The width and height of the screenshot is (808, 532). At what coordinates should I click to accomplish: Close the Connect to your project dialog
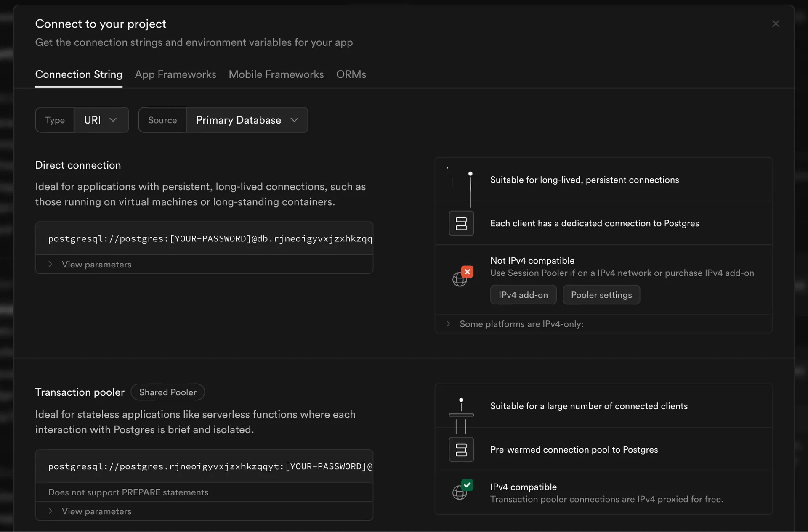pyautogui.click(x=776, y=24)
